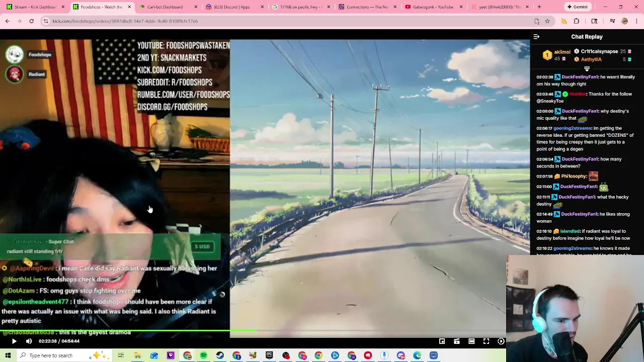This screenshot has height=362, width=644.
Task: Open the tab search side icon
Action: 594,21
